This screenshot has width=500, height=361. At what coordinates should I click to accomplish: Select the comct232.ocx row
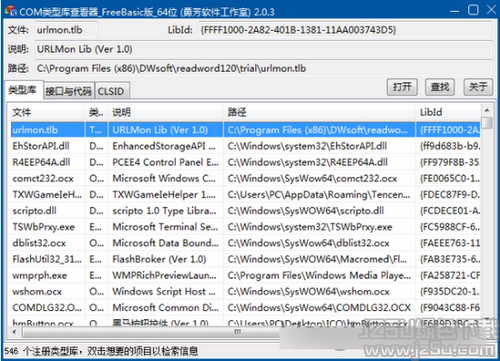[245, 178]
